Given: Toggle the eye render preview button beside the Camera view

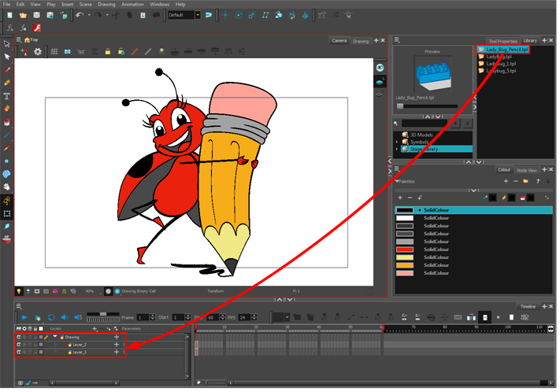Looking at the screenshot, I should point(380,68).
